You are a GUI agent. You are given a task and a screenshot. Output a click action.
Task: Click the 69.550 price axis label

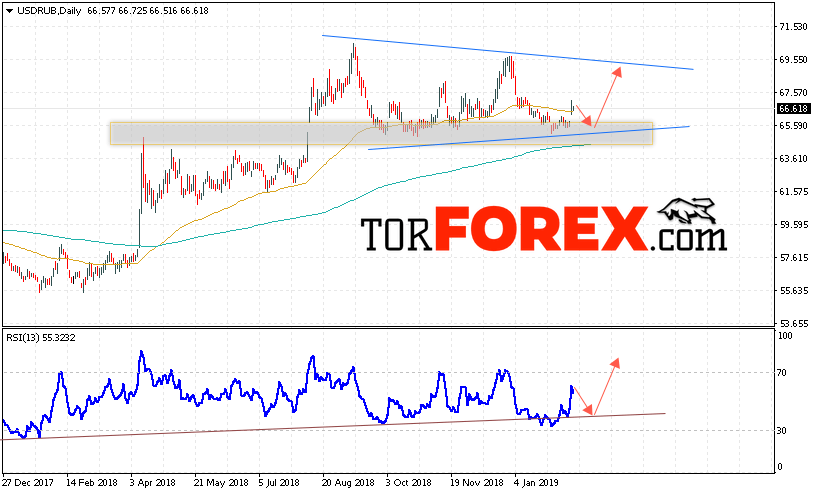(x=793, y=60)
